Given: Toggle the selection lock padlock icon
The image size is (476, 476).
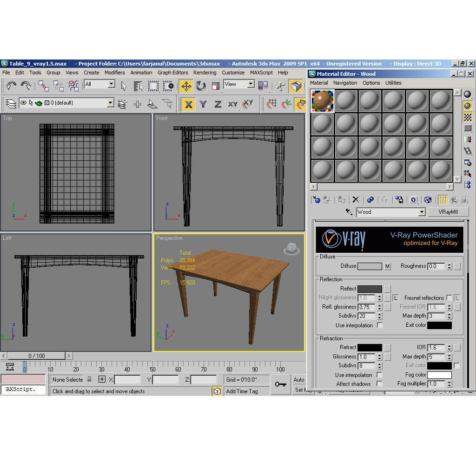Looking at the screenshot, I should tap(89, 379).
